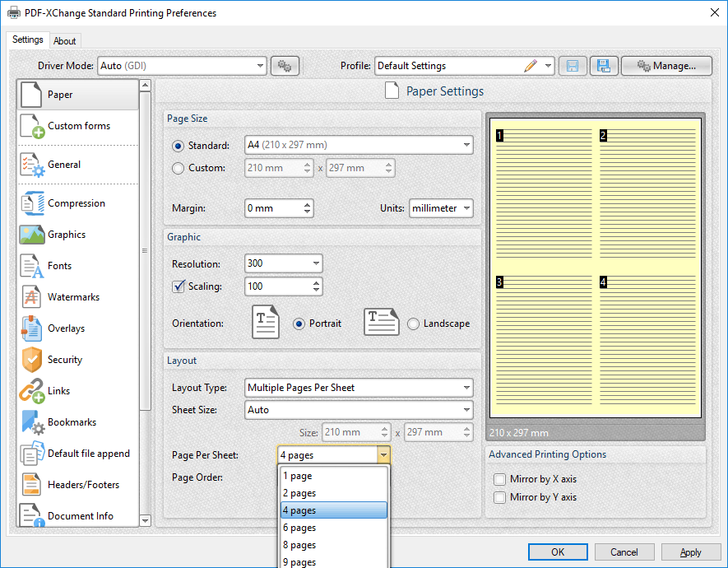Screen dimensions: 728x568
Task: Click the Cancel button
Action: (x=624, y=552)
